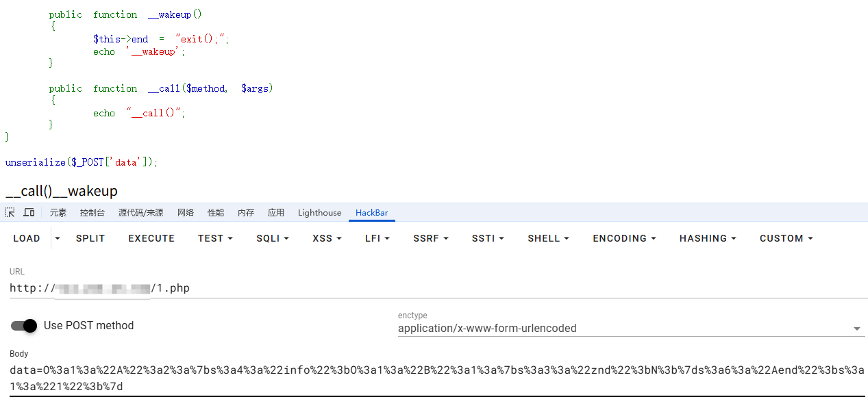Run the request with EXECUTE
The image size is (868, 397).
point(151,238)
